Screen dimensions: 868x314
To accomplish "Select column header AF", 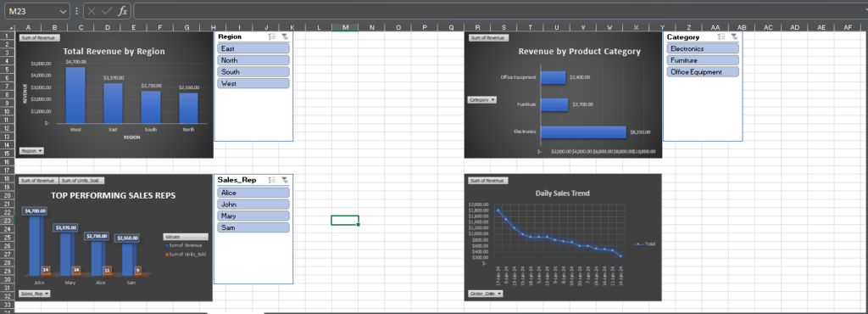I will click(x=848, y=27).
